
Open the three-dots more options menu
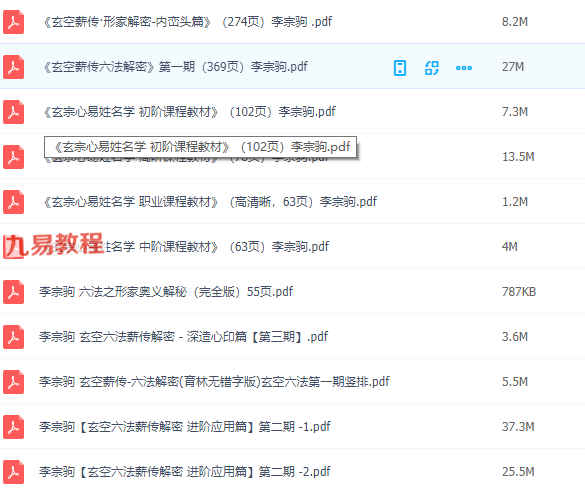pyautogui.click(x=464, y=68)
